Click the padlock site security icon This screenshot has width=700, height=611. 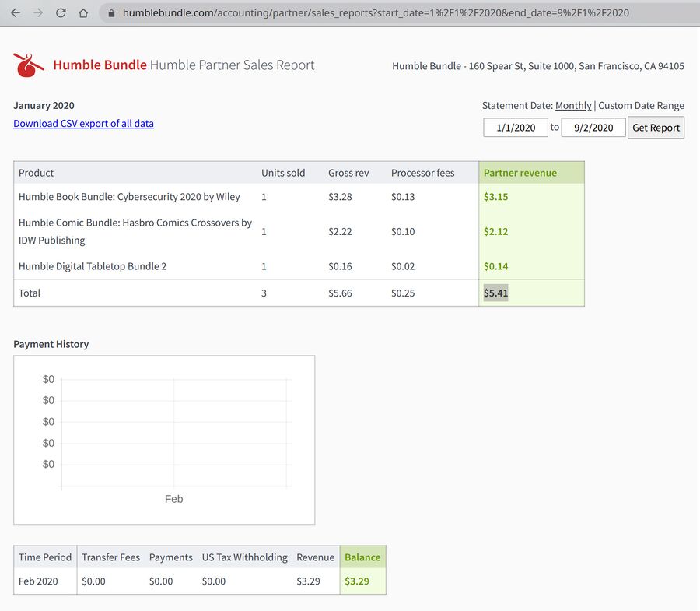[x=111, y=13]
